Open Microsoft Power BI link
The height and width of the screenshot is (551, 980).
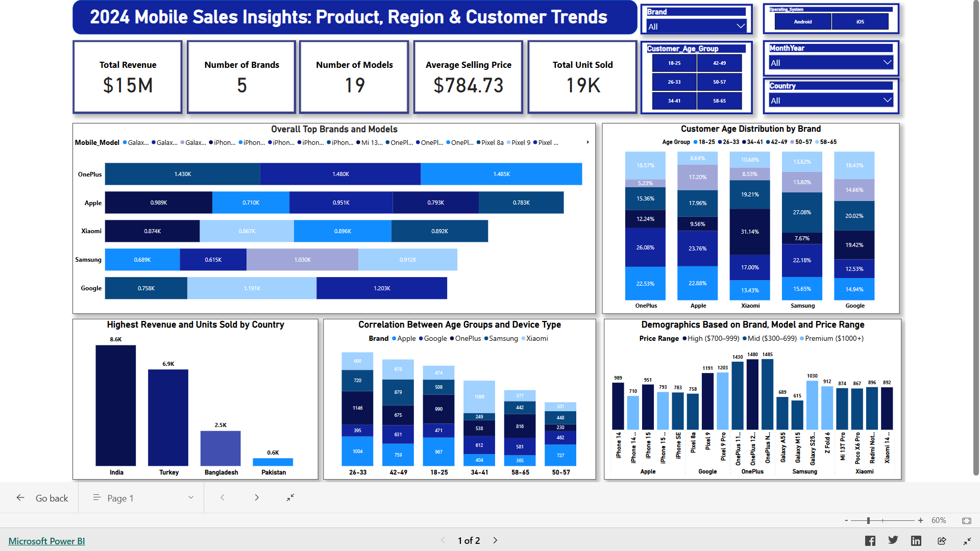[46, 541]
